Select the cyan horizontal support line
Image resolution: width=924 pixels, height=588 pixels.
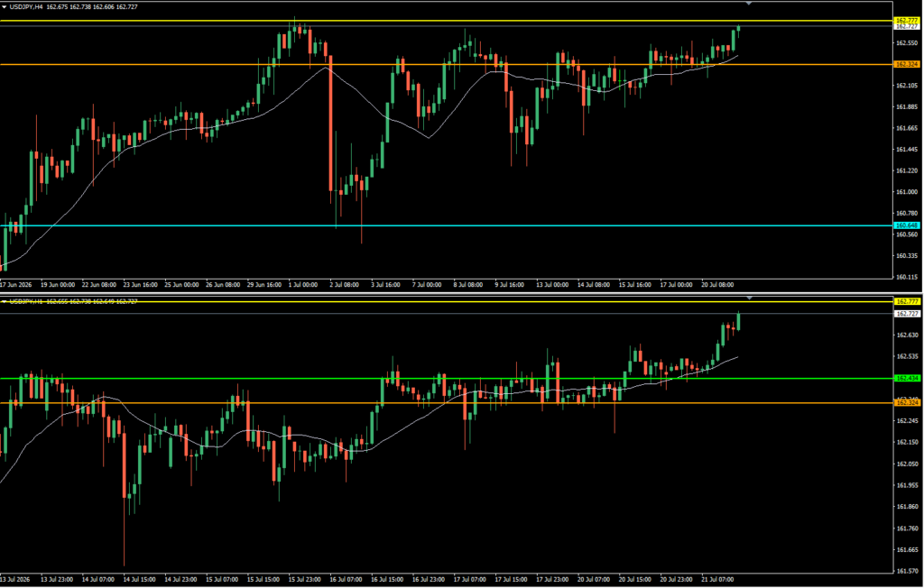point(446,225)
